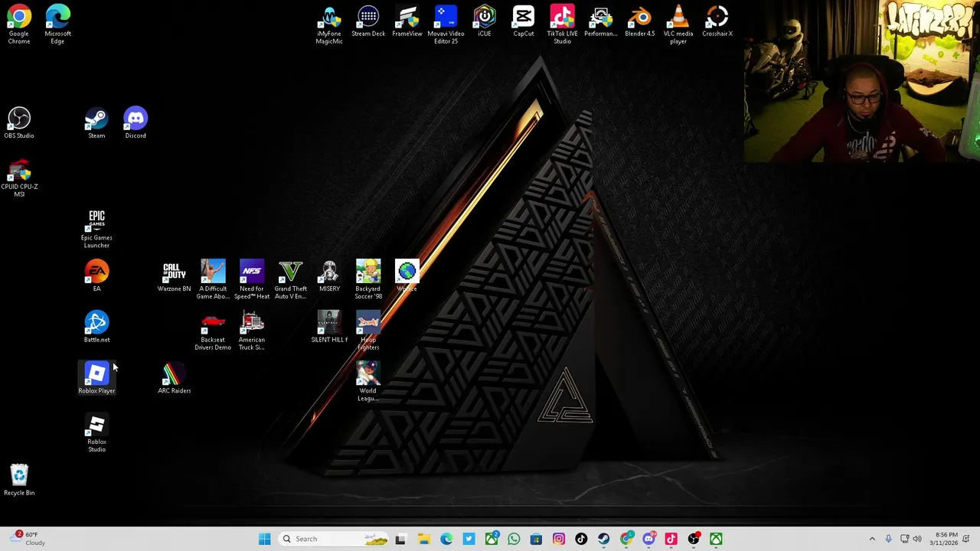The image size is (980, 551).
Task: Select Need for Speed Heat icon
Action: tap(252, 279)
